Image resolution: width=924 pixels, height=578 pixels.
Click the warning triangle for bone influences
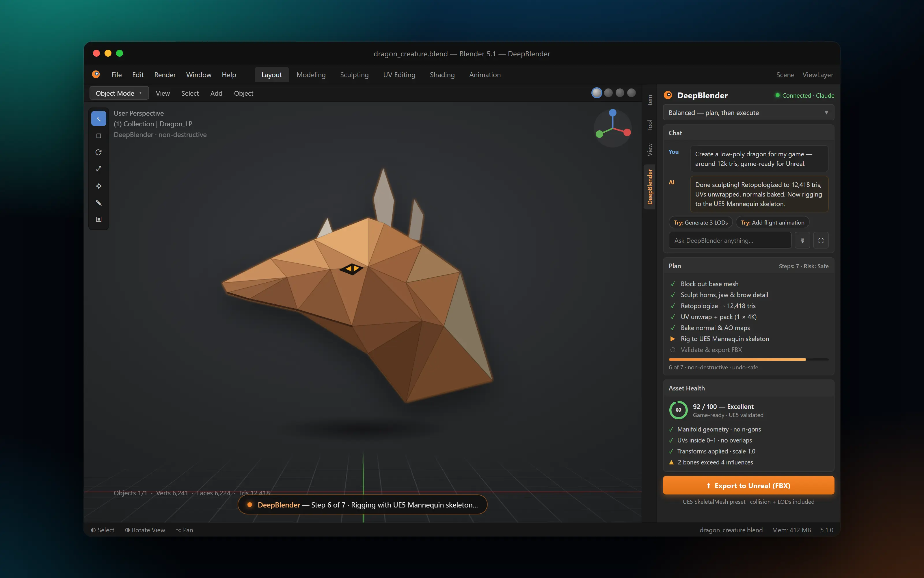coord(671,462)
